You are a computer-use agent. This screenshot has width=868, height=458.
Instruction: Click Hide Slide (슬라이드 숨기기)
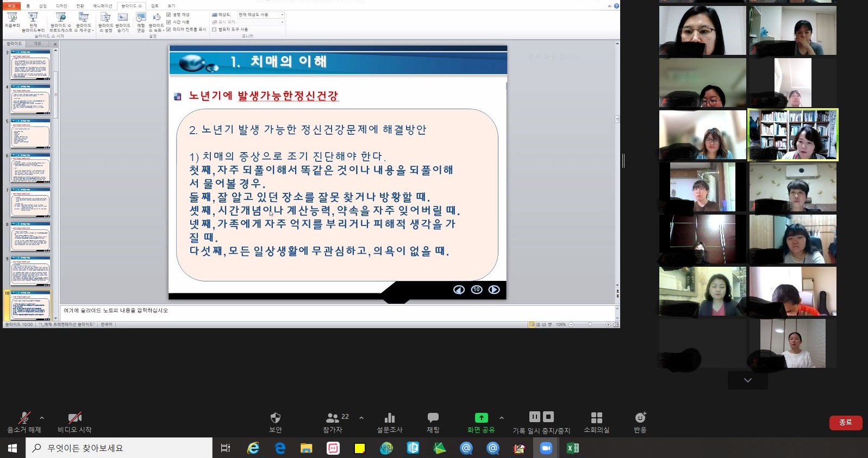pos(123,22)
